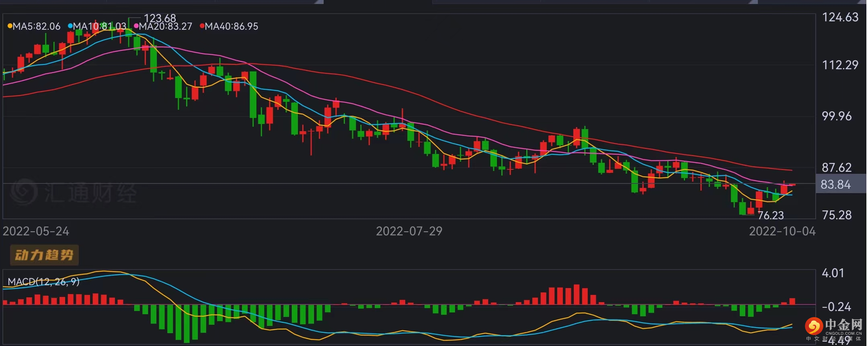
Task: Click the yellow MA5 legend dot
Action: [x=10, y=27]
